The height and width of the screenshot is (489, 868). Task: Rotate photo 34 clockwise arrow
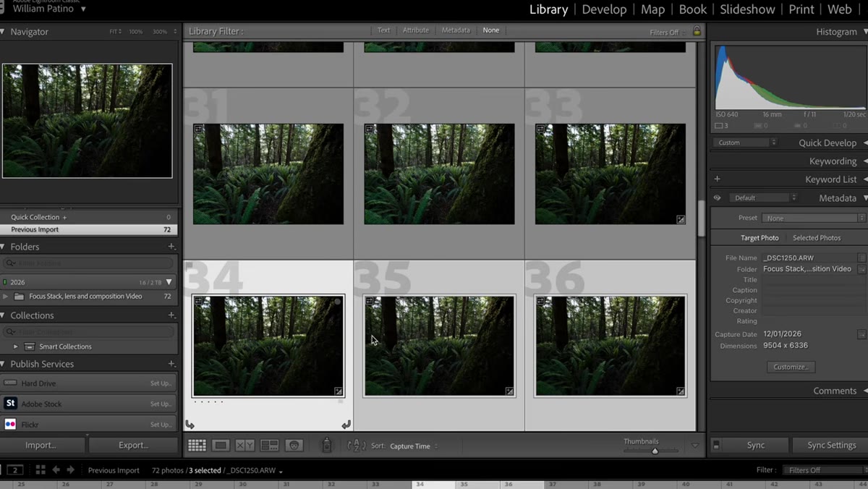[346, 425]
